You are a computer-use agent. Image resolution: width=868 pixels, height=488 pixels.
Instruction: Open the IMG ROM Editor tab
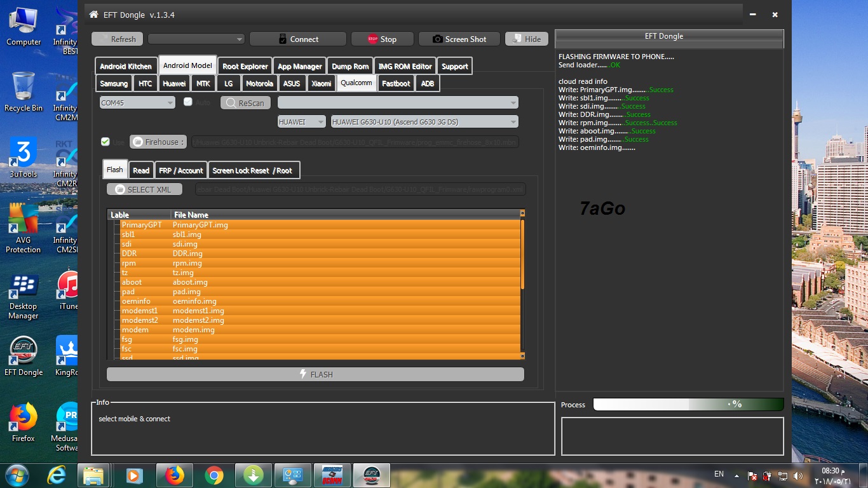click(x=405, y=66)
